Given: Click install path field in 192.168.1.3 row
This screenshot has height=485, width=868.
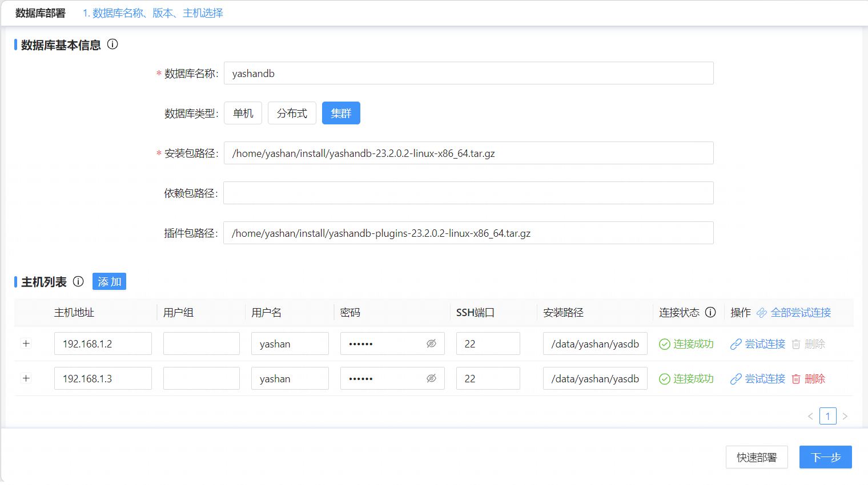Looking at the screenshot, I should (595, 378).
